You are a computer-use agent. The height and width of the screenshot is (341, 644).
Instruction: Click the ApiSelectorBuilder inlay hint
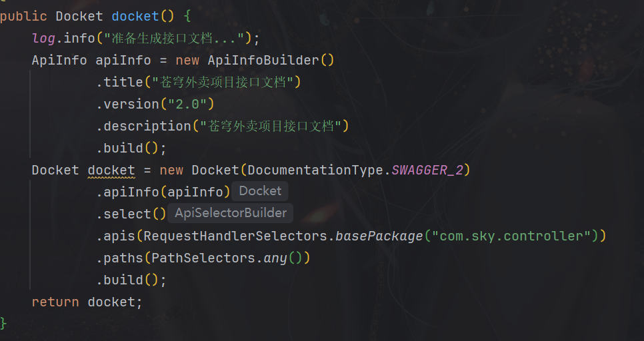pos(230,213)
